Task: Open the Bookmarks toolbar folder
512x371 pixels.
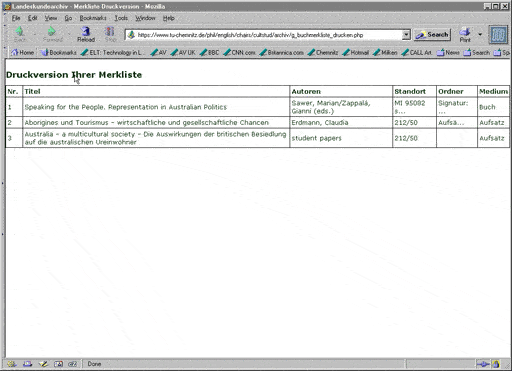Action: [x=58, y=53]
